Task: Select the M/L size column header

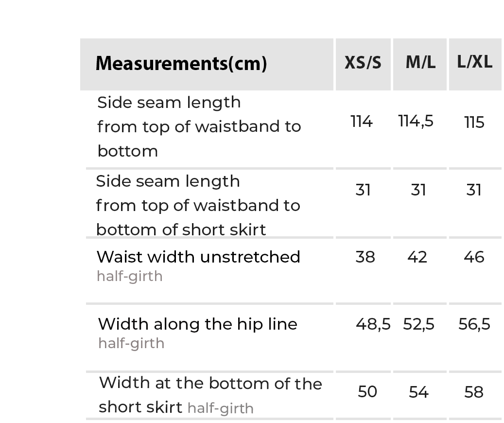Action: 420,62
